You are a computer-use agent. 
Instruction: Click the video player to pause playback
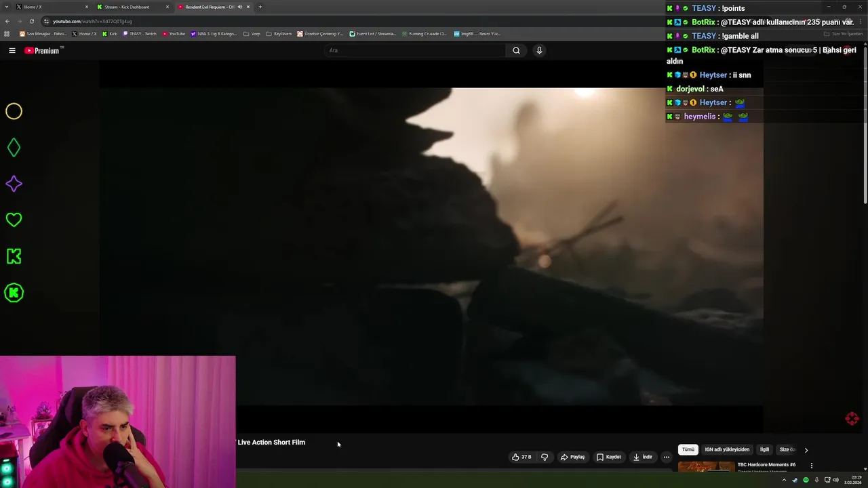tap(431, 247)
